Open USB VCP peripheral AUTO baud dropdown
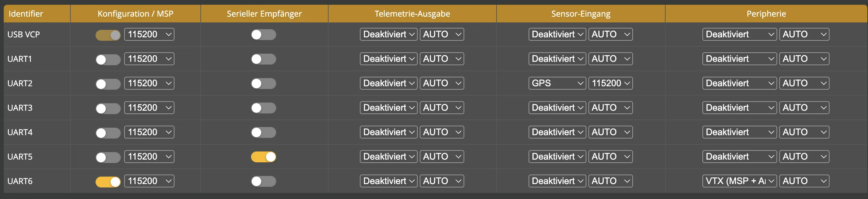Viewport: 868px width, 199px height. pyautogui.click(x=804, y=34)
